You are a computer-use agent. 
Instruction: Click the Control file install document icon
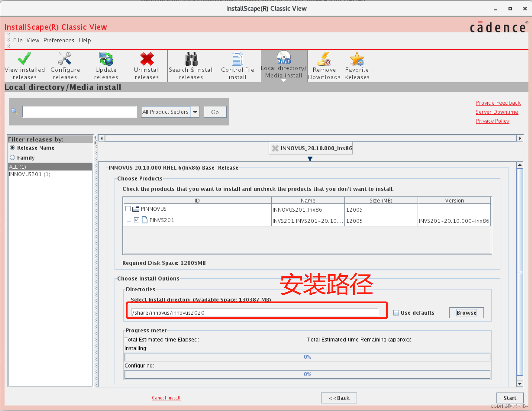237,59
